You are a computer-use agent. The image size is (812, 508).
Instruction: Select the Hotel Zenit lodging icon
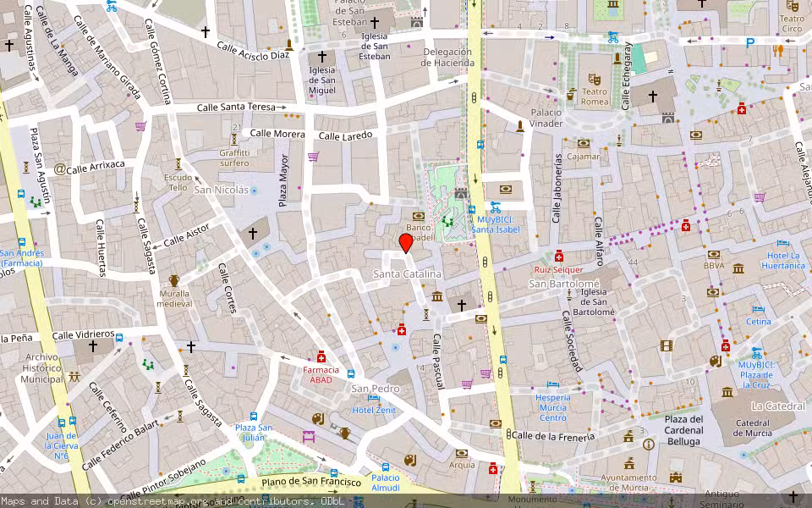(x=374, y=398)
